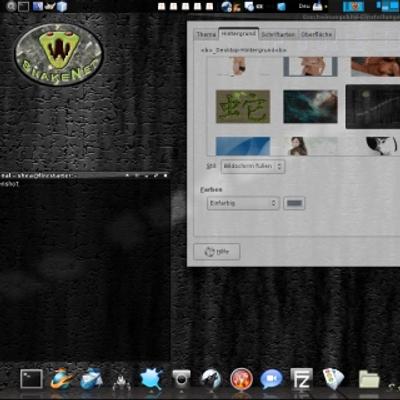The image size is (400, 400).
Task: Launch the blue splat application in dock
Action: click(151, 379)
